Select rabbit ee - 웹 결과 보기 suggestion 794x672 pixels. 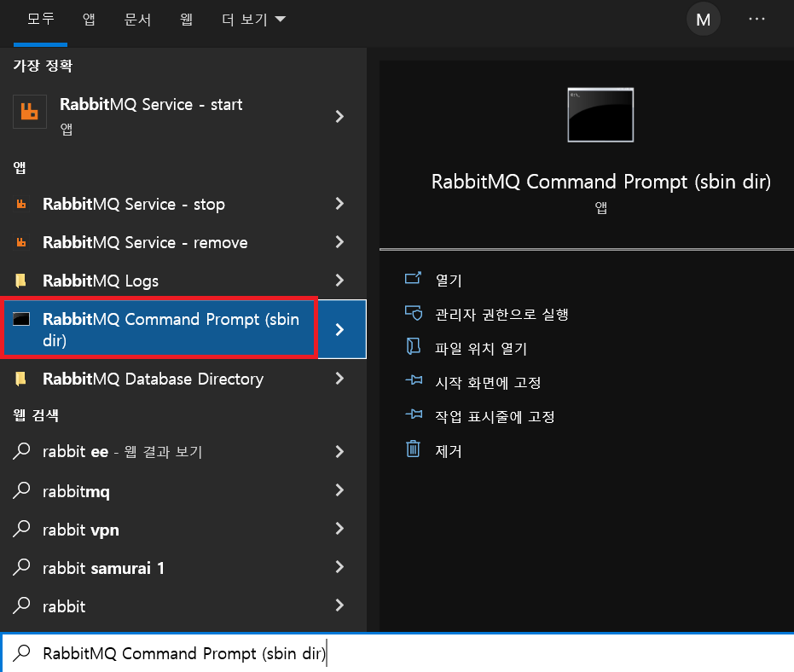(159, 451)
